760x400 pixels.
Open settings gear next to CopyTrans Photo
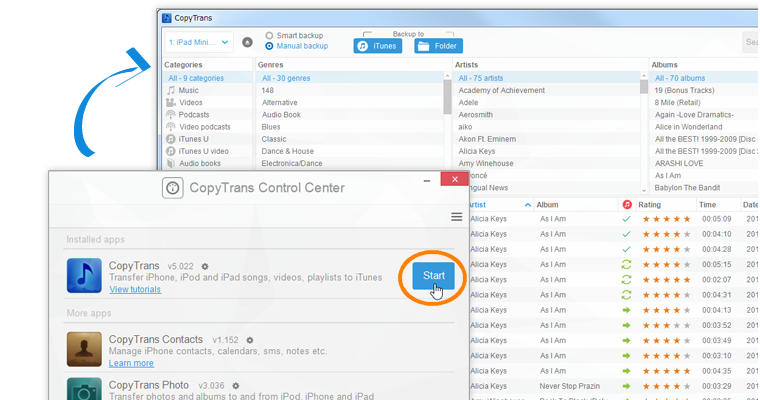coord(236,385)
